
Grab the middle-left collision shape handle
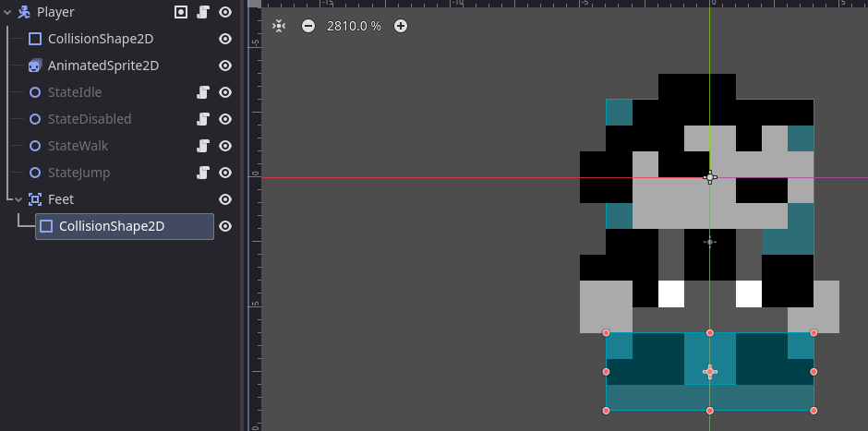click(606, 372)
